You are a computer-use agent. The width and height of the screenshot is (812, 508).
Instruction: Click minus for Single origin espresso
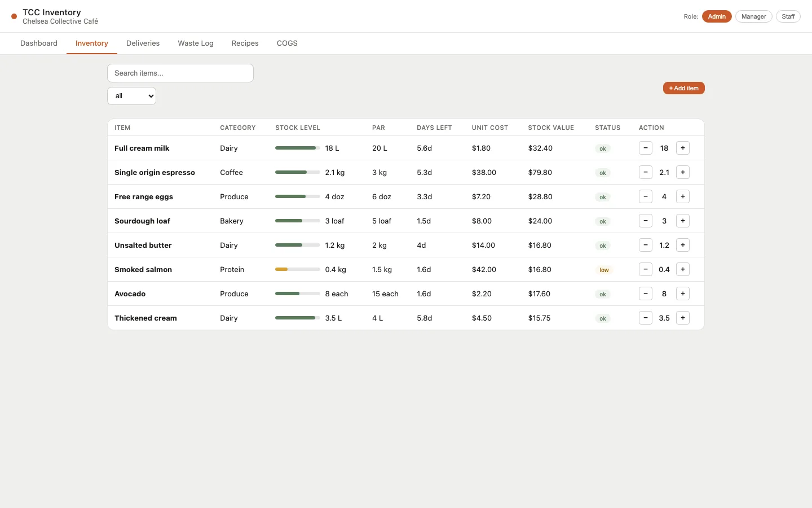tap(646, 172)
